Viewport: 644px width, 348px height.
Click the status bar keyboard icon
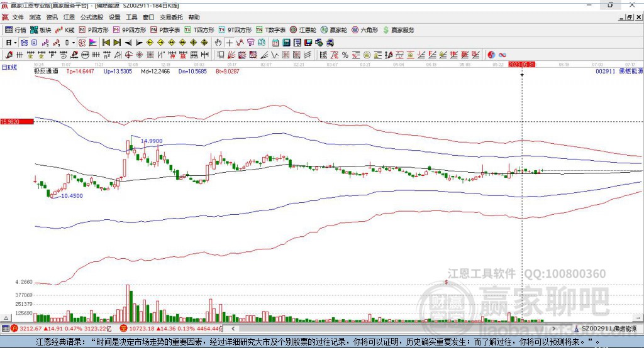pos(5,329)
